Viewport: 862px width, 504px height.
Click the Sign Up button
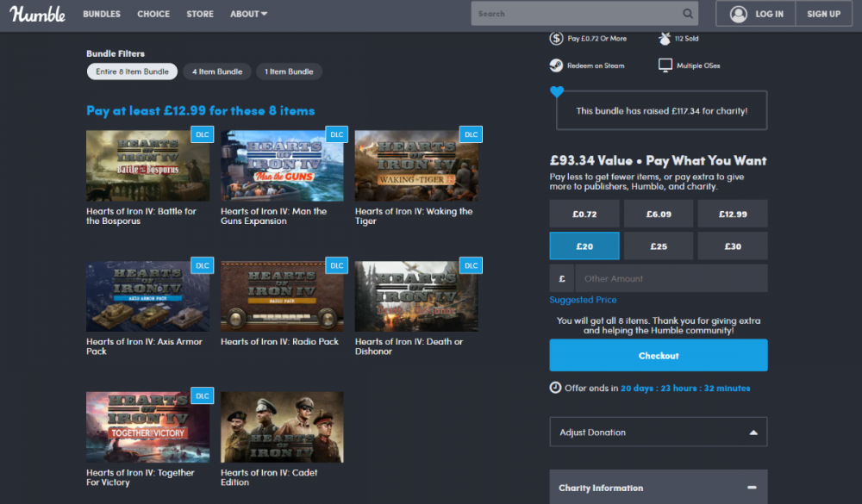[823, 14]
